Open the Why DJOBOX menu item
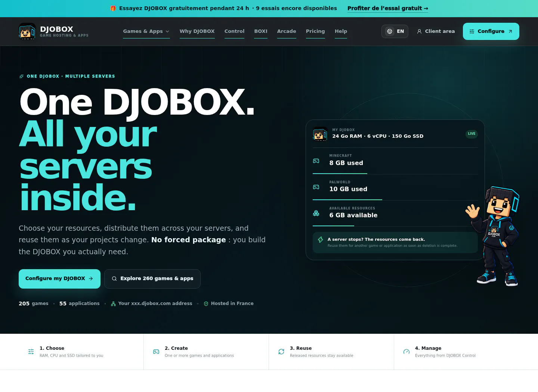The height and width of the screenshot is (392, 538). click(x=197, y=31)
